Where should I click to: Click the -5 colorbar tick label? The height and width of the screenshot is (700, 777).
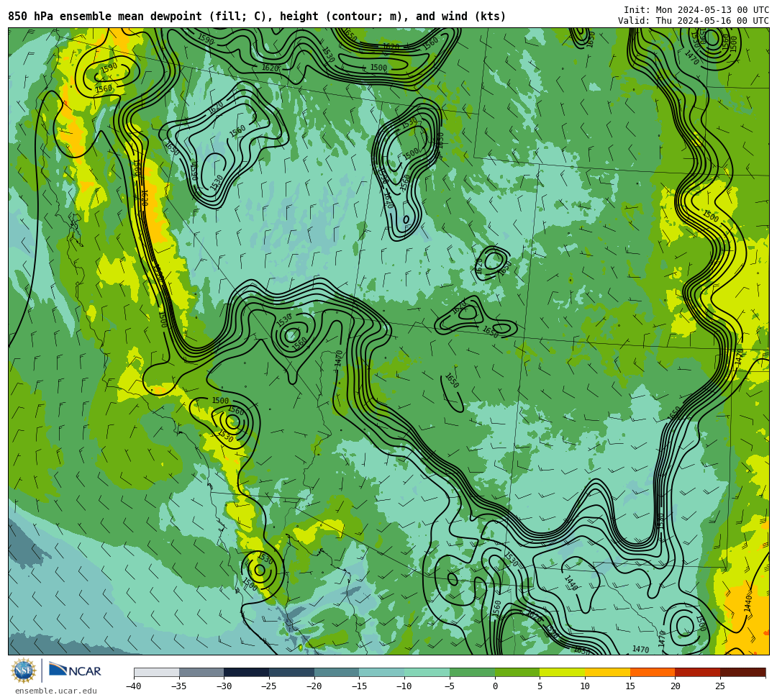coord(450,686)
